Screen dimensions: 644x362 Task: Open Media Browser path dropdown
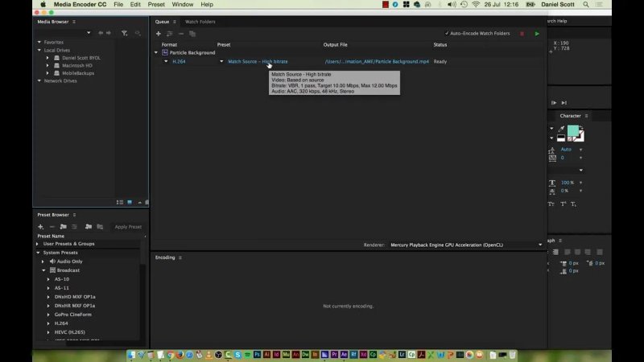click(x=89, y=33)
